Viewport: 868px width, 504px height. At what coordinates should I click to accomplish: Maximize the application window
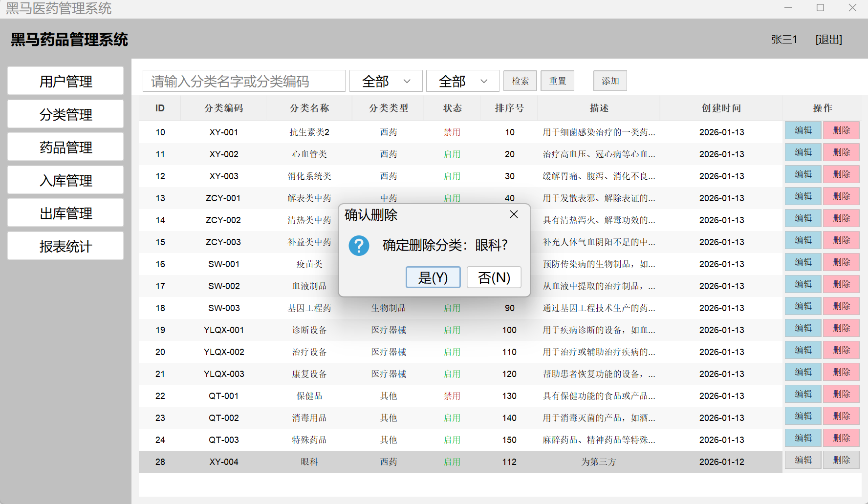click(x=820, y=8)
